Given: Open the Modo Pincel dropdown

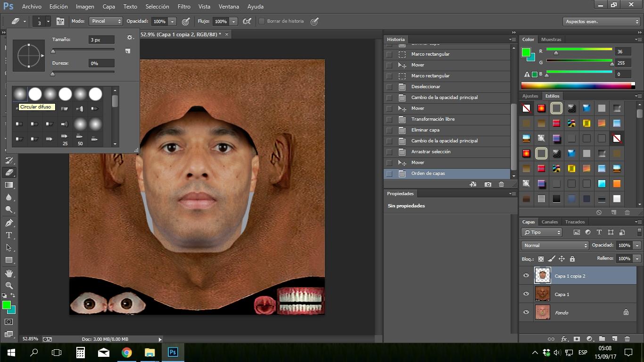Looking at the screenshot, I should click(106, 21).
